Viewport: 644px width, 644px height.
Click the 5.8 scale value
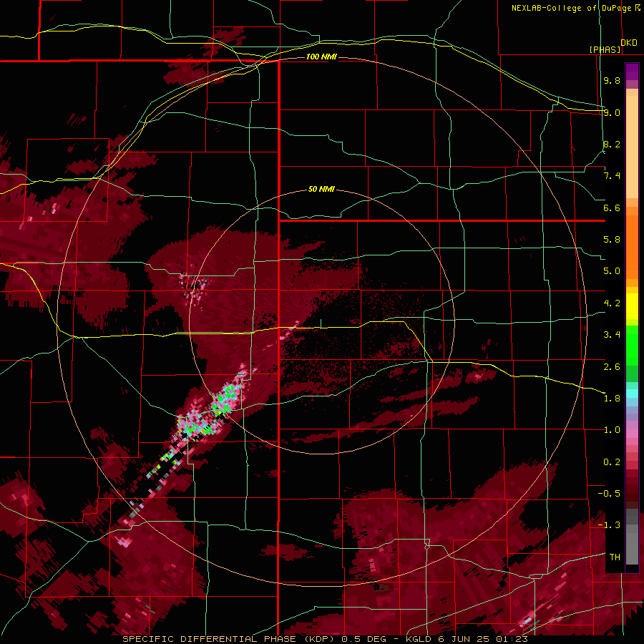612,240
